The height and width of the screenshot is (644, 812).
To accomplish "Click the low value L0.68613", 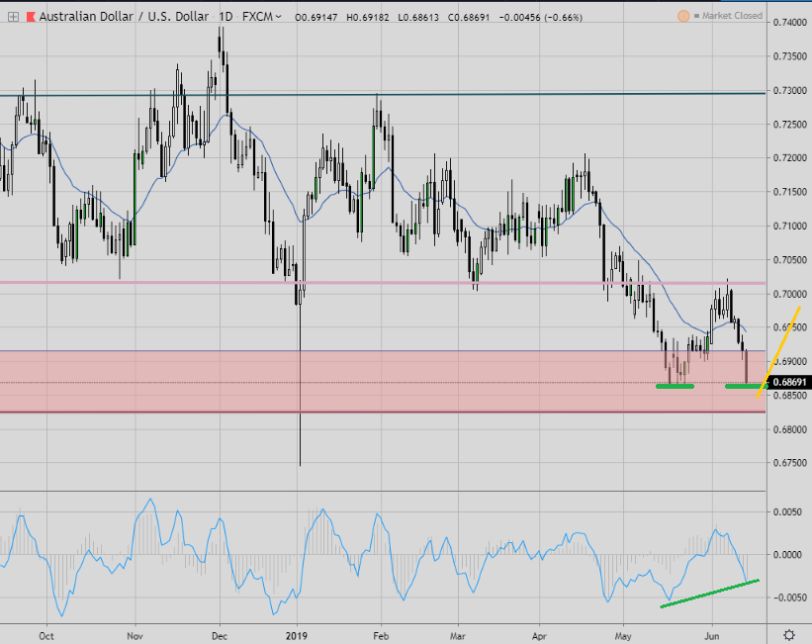I will point(418,17).
